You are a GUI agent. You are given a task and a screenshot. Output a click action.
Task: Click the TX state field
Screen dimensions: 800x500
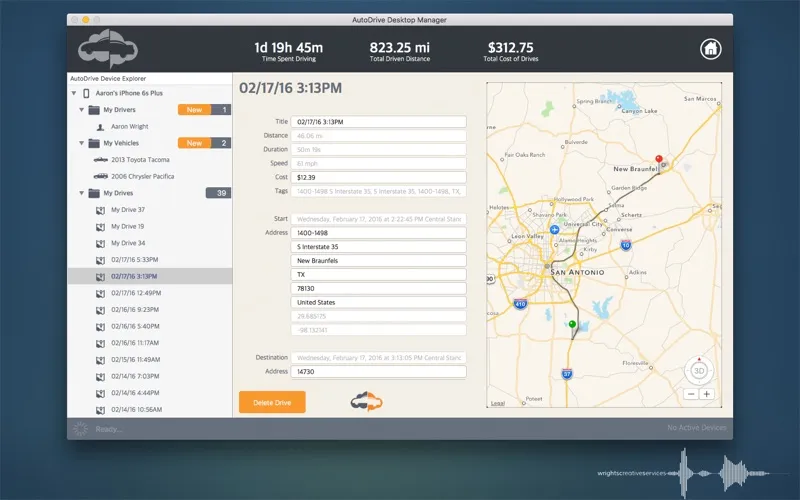[379, 274]
